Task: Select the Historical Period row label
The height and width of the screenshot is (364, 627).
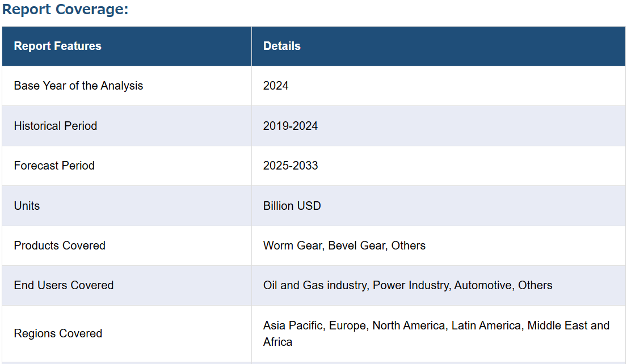Action: click(x=56, y=126)
